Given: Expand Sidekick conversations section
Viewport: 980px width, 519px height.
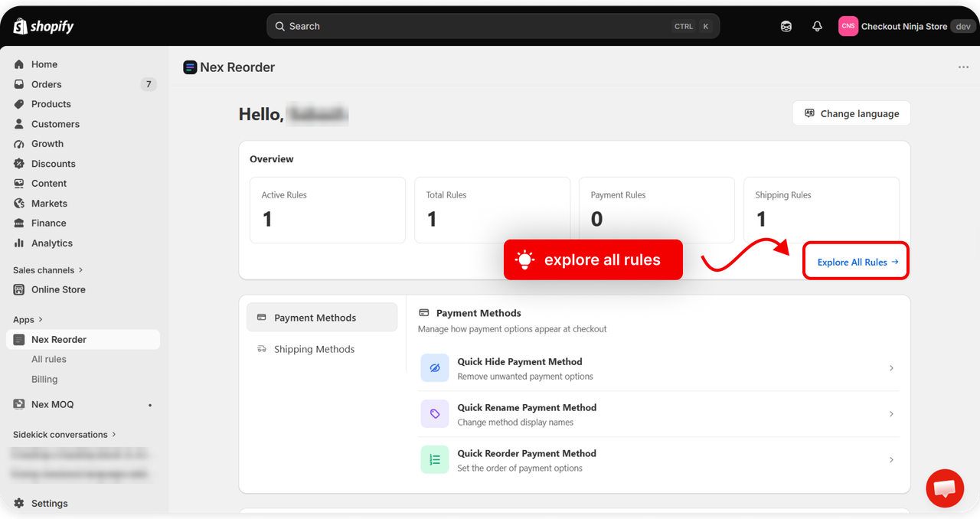Looking at the screenshot, I should [65, 435].
